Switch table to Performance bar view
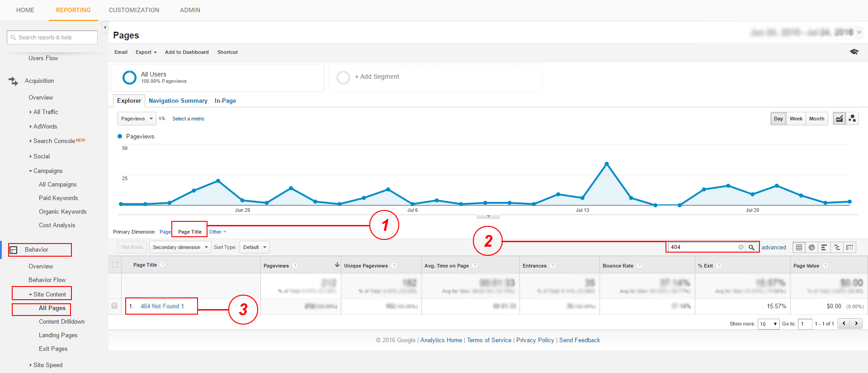868x373 pixels. (824, 247)
